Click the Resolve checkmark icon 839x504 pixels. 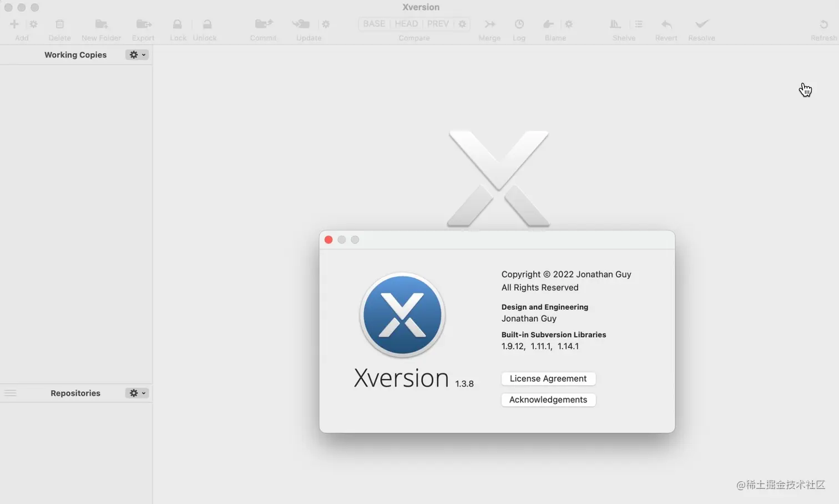pos(702,24)
